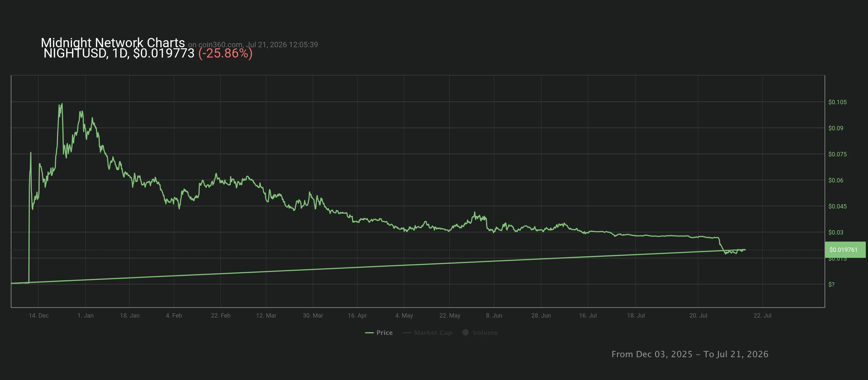Viewport: 868px width, 380px height.
Task: Click the 22. Jul x-axis label
Action: tap(762, 316)
